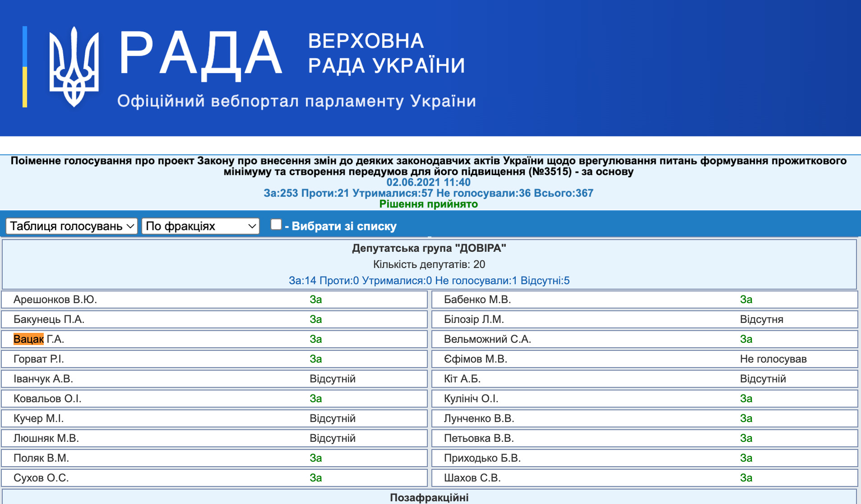Select deputy Приходько Б.В.
This screenshot has height=504, width=861.
click(482, 458)
